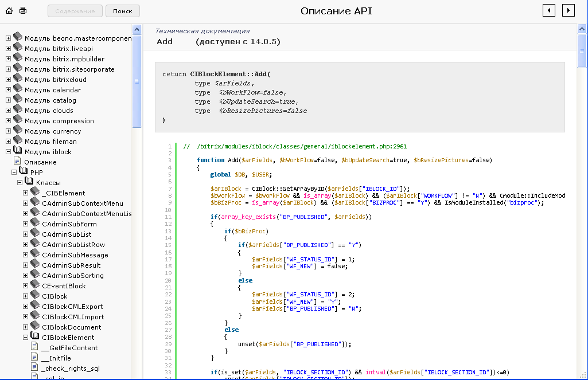Expand the CIBlock class node
The width and height of the screenshot is (588, 380).
[x=26, y=296]
